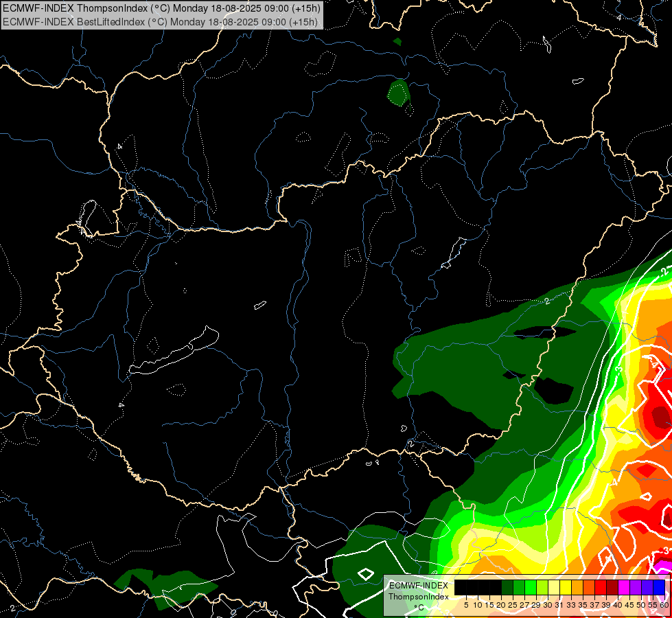Pick the pale yellow 30–31 legend swatch
This screenshot has width=672, height=618.
(x=554, y=587)
